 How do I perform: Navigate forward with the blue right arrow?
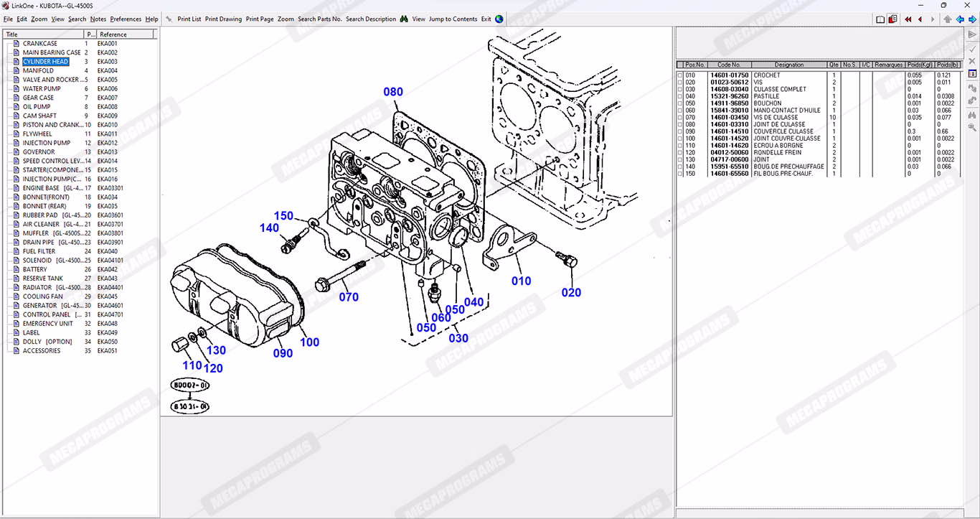(971, 19)
